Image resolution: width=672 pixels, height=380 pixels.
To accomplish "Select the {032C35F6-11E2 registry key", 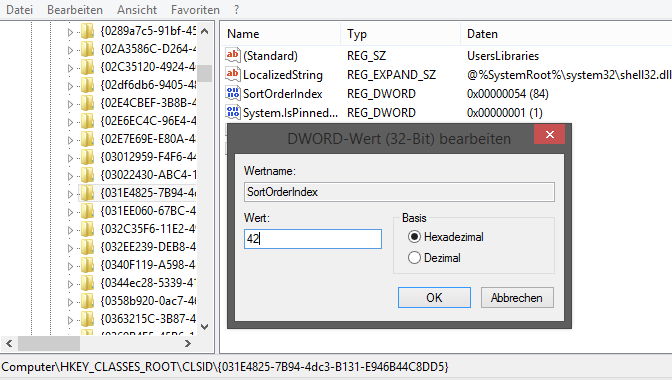I will pos(148,229).
